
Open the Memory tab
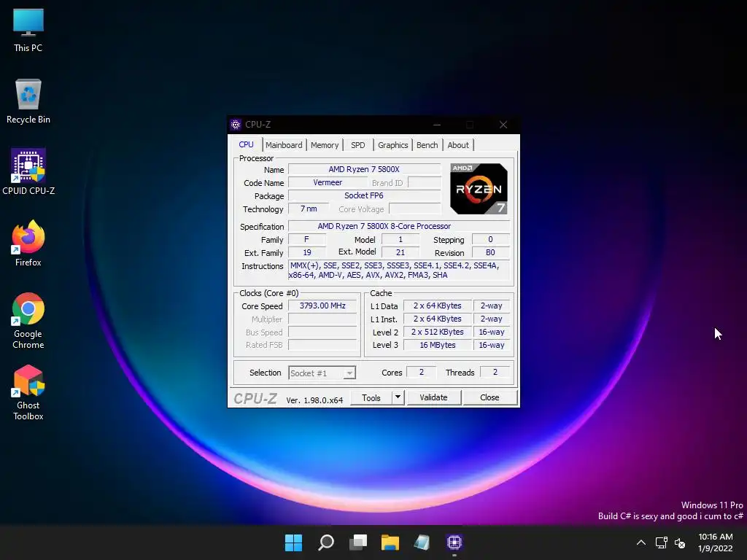(x=325, y=145)
